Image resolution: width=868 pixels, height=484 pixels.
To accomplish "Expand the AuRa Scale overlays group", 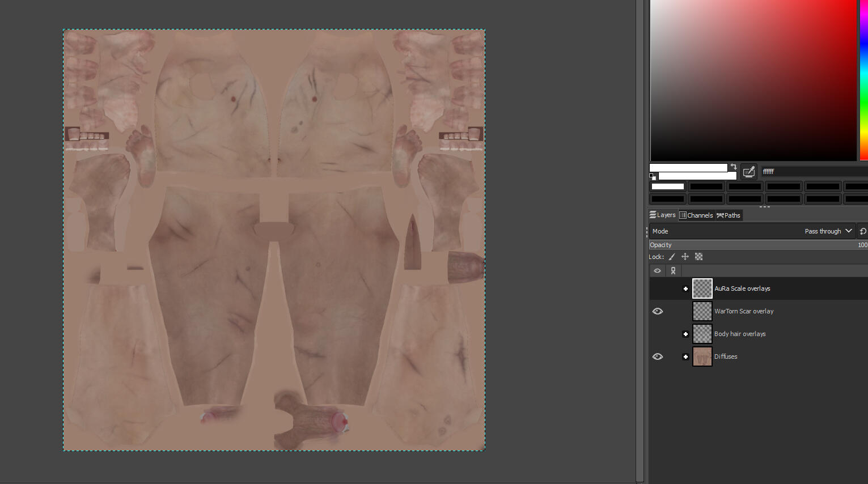I will click(x=685, y=289).
